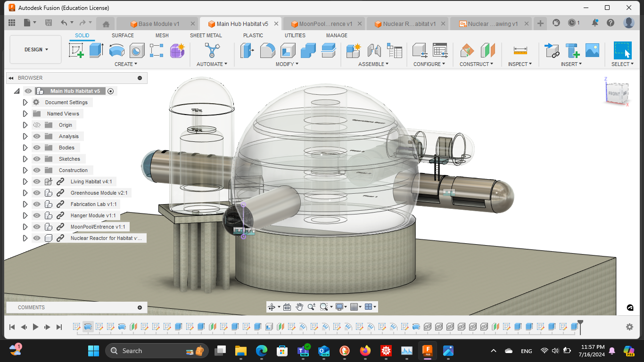Expand the Hanger Module v1:1 node
This screenshot has width=644, height=362.
pyautogui.click(x=25, y=215)
